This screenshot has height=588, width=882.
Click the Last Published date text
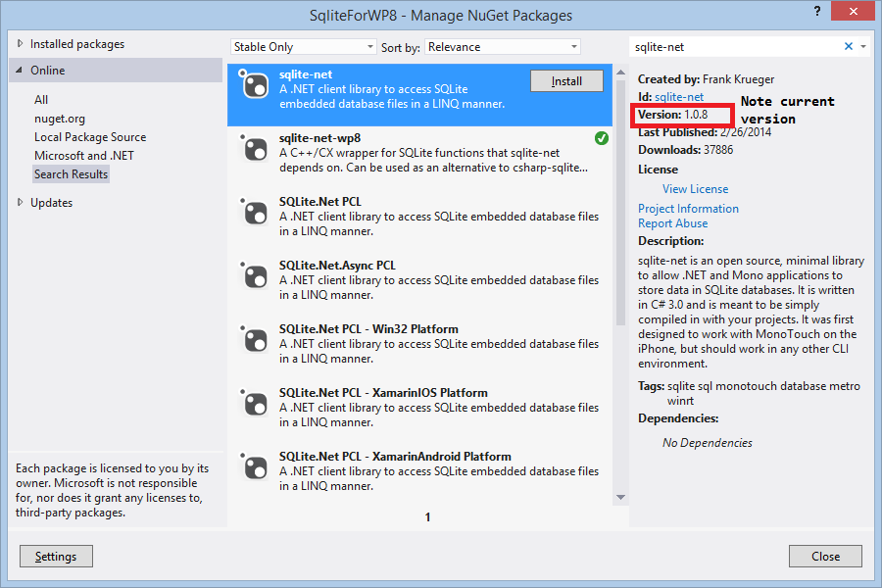pos(705,132)
